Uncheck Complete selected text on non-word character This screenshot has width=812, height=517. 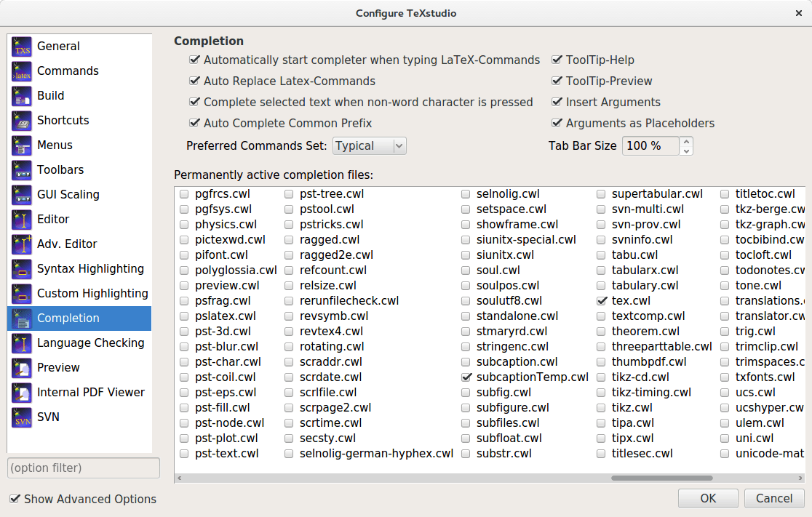click(195, 102)
